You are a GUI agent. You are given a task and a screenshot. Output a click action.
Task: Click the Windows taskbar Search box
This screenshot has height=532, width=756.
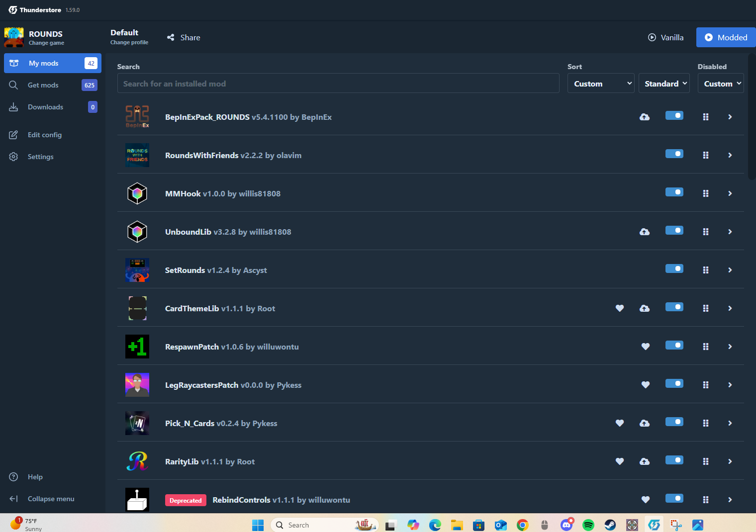coord(325,525)
